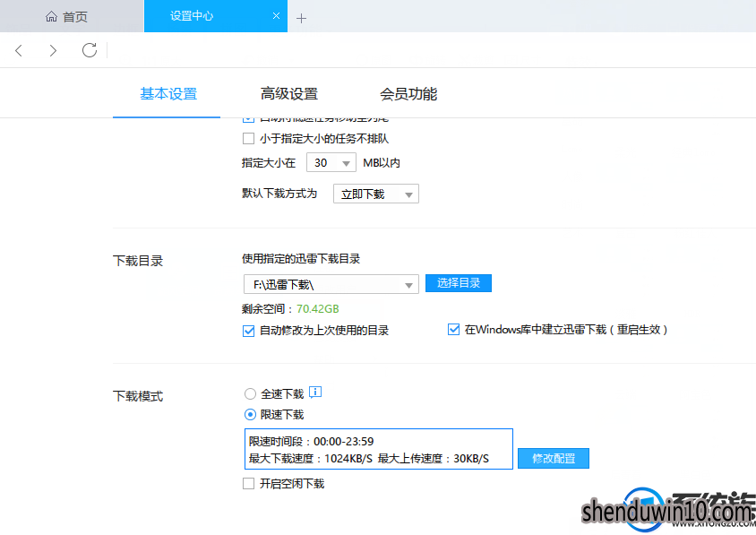The height and width of the screenshot is (535, 756).
Task: Refresh the page with reload icon
Action: click(x=90, y=50)
